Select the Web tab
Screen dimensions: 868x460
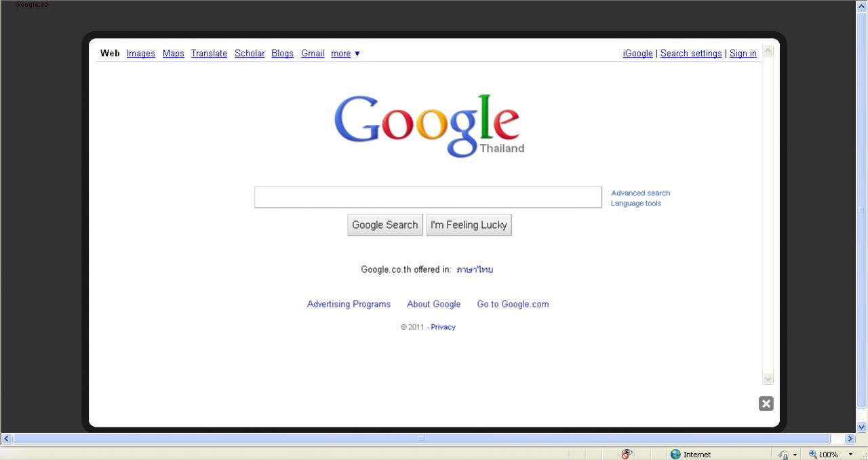(110, 54)
